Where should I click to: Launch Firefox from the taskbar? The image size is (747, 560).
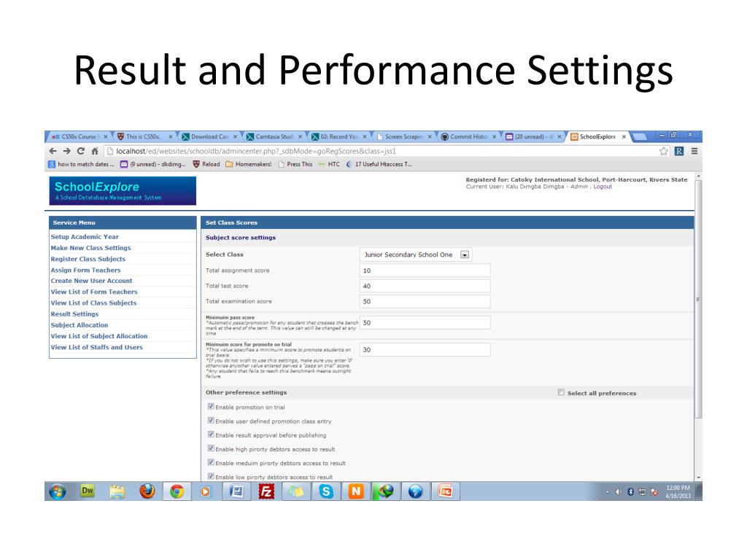coord(147,491)
